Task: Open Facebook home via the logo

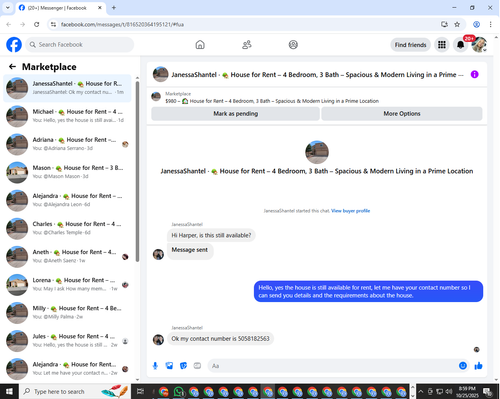Action: point(14,45)
